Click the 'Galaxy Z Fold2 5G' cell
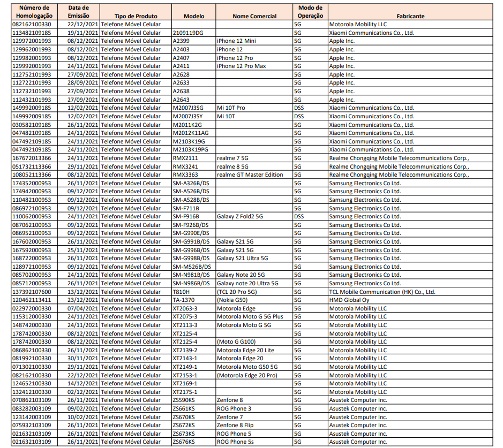The width and height of the screenshot is (503, 448). pos(254,217)
